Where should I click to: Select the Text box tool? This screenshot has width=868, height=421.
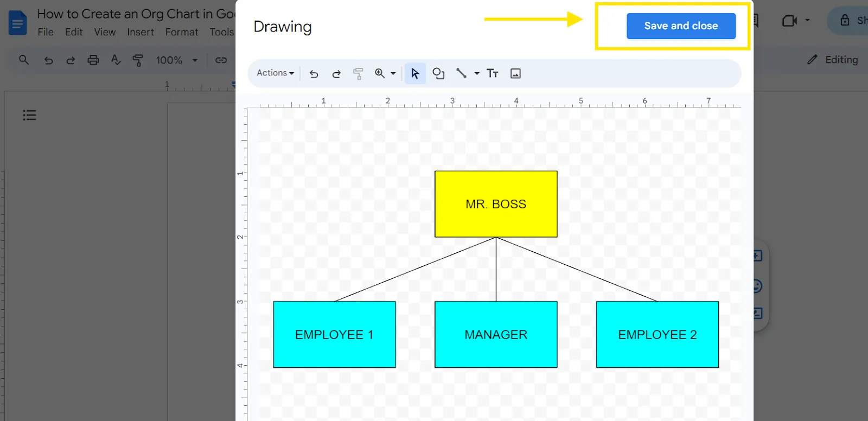coord(493,73)
